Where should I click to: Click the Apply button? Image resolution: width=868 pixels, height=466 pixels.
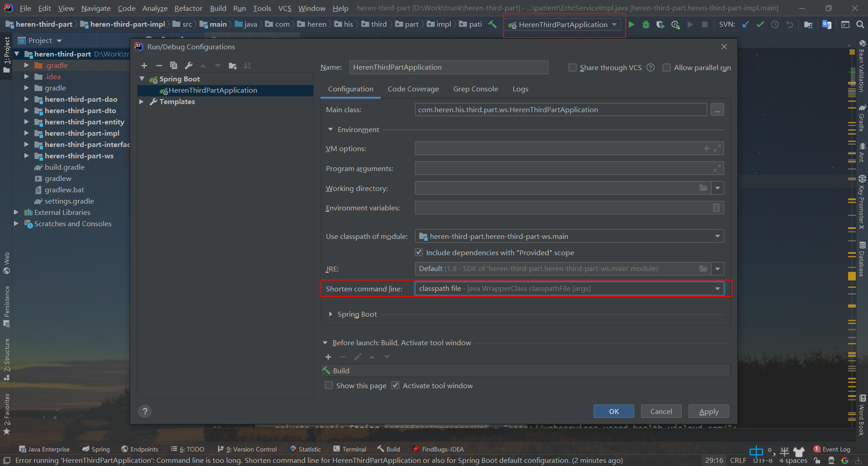click(x=708, y=411)
